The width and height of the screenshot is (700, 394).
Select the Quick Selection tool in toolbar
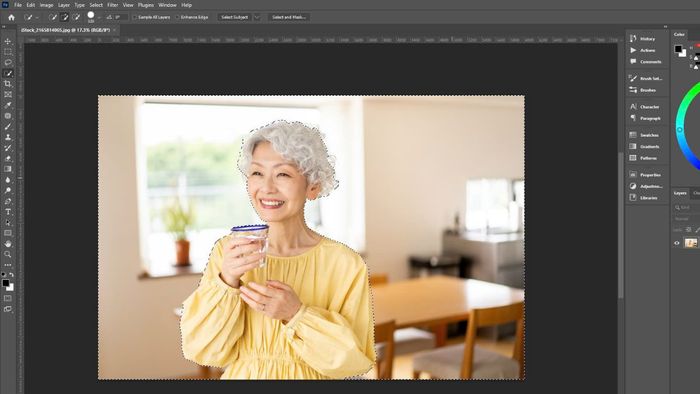8,73
